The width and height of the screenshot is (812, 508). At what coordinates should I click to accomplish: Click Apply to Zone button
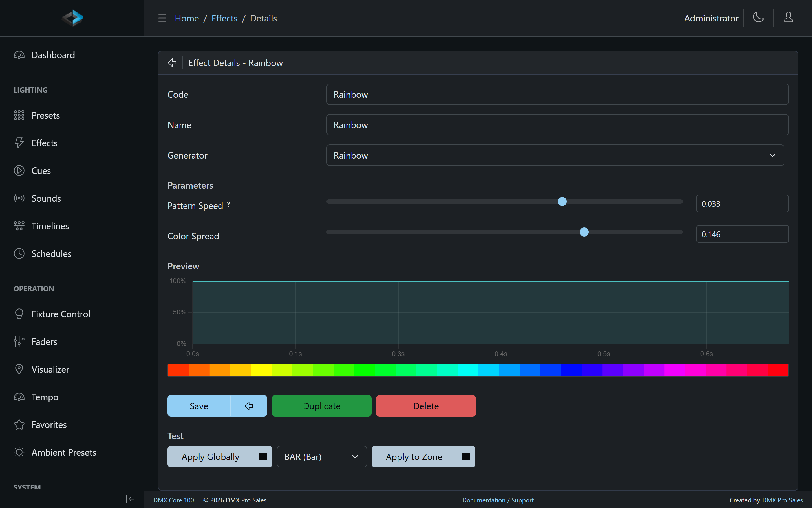click(x=414, y=457)
